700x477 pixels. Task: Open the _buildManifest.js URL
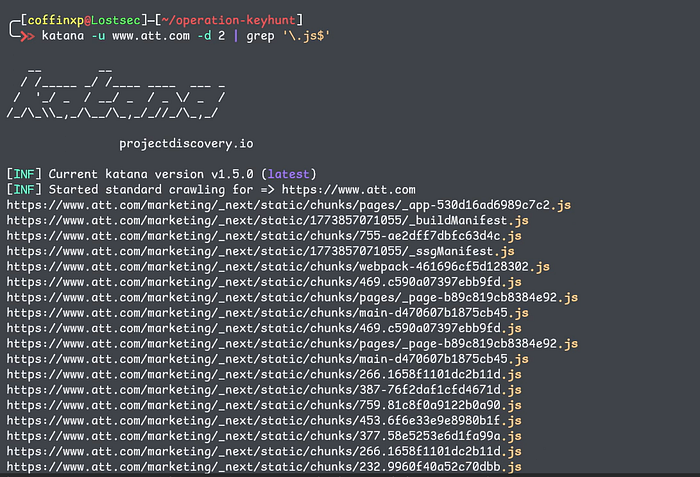(267, 221)
